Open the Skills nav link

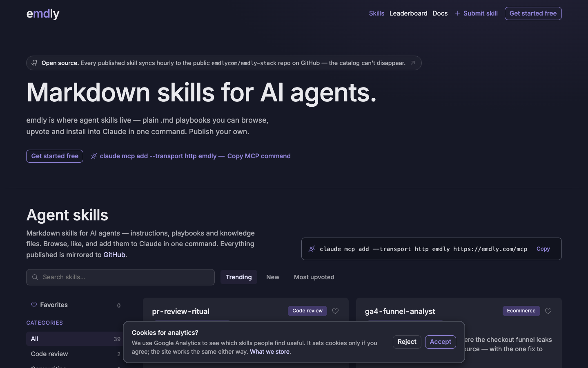(376, 13)
